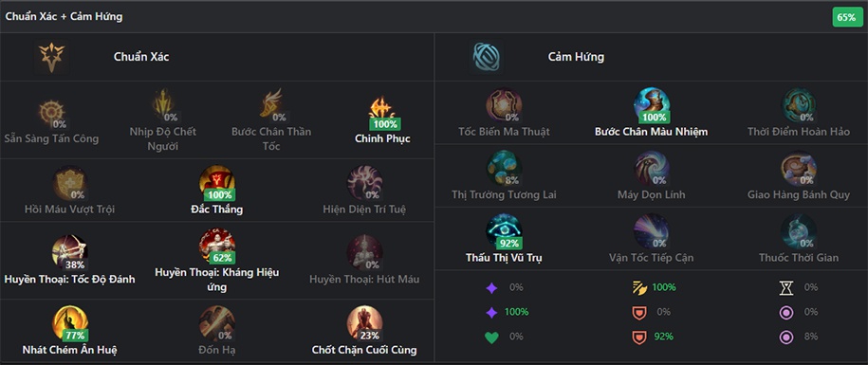Click the Chuẩn Xác + Cảm Hứng header title
This screenshot has height=365, width=868.
click(x=65, y=17)
